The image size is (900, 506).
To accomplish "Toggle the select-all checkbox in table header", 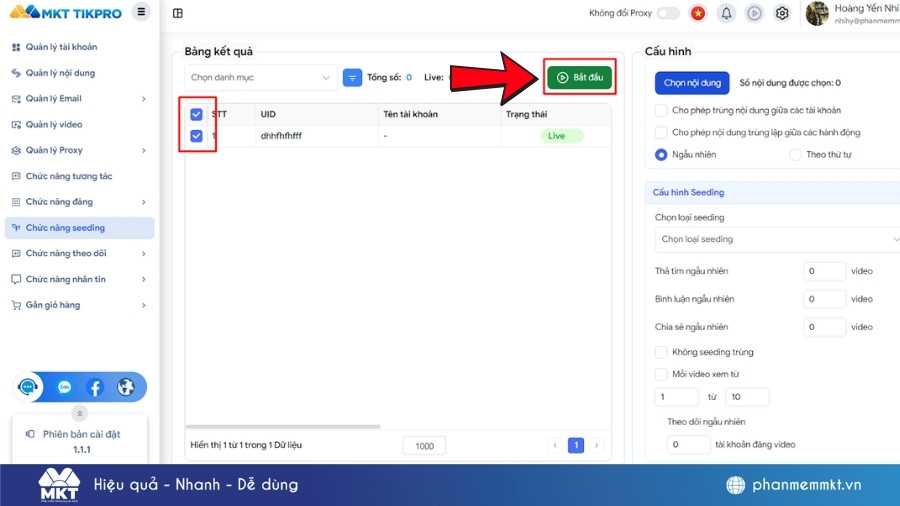I will (196, 114).
